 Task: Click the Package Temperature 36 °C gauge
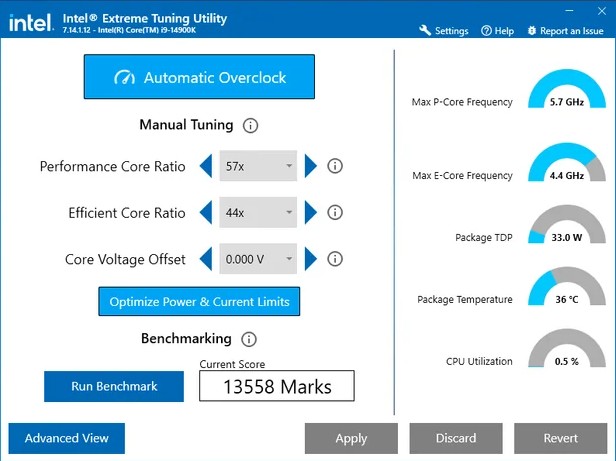point(566,287)
